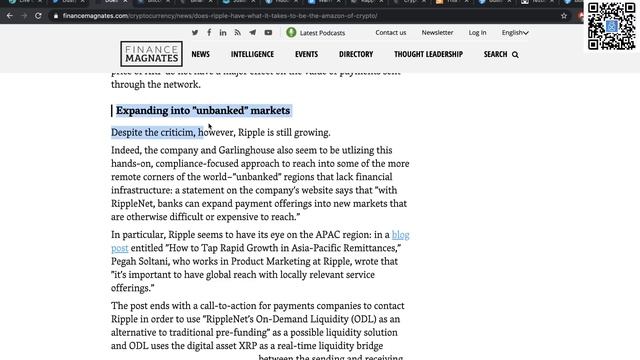The width and height of the screenshot is (640, 360).
Task: Click the text 'Pegah Soltani'
Action: pos(140,262)
